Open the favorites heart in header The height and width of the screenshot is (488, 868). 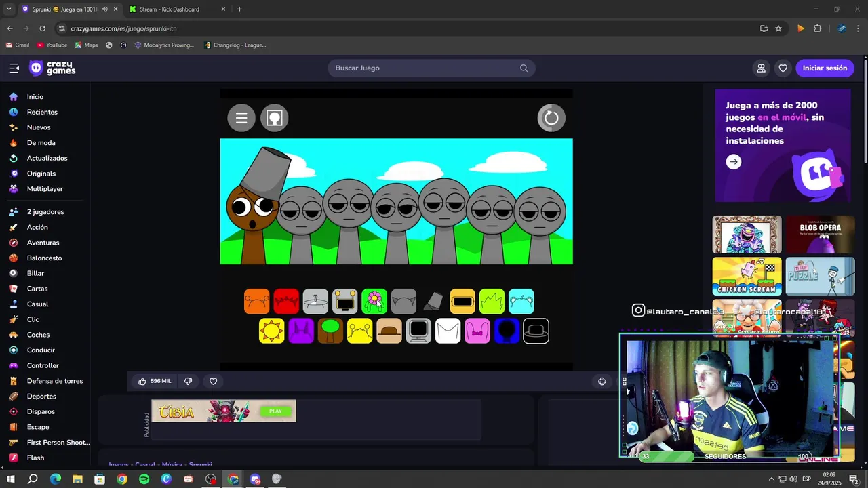tap(783, 68)
